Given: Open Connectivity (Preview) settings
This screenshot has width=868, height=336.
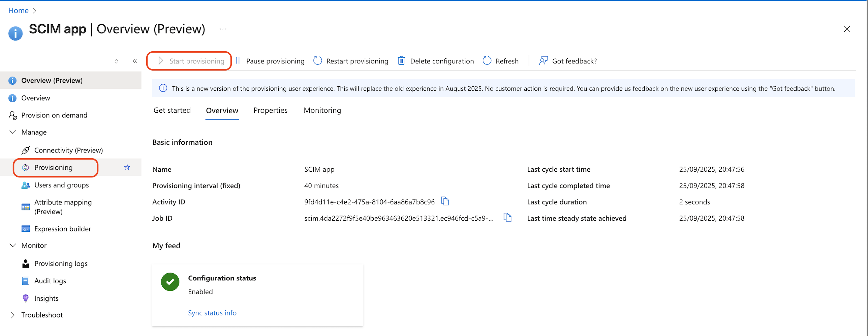Looking at the screenshot, I should [x=69, y=150].
